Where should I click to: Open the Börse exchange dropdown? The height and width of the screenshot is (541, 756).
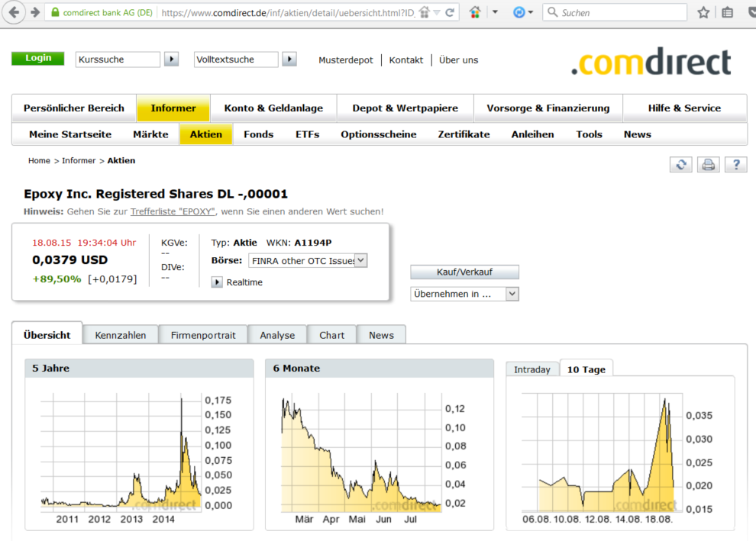[x=308, y=261]
